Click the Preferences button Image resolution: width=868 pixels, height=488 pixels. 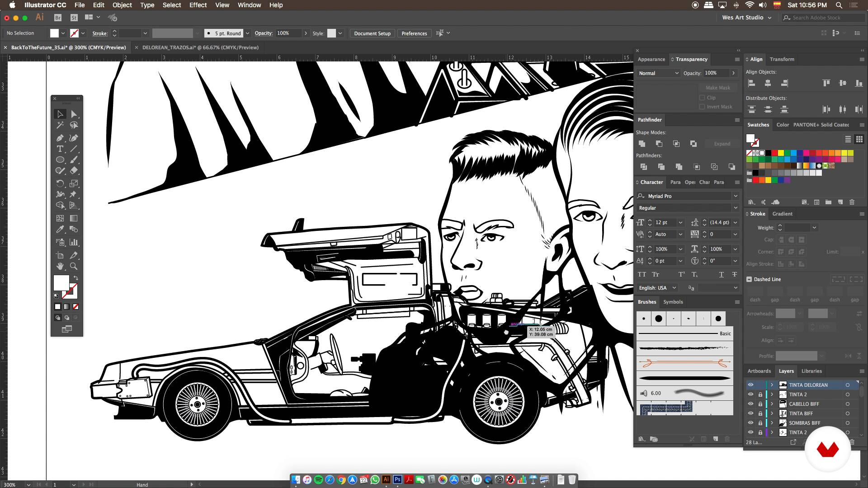tap(414, 33)
